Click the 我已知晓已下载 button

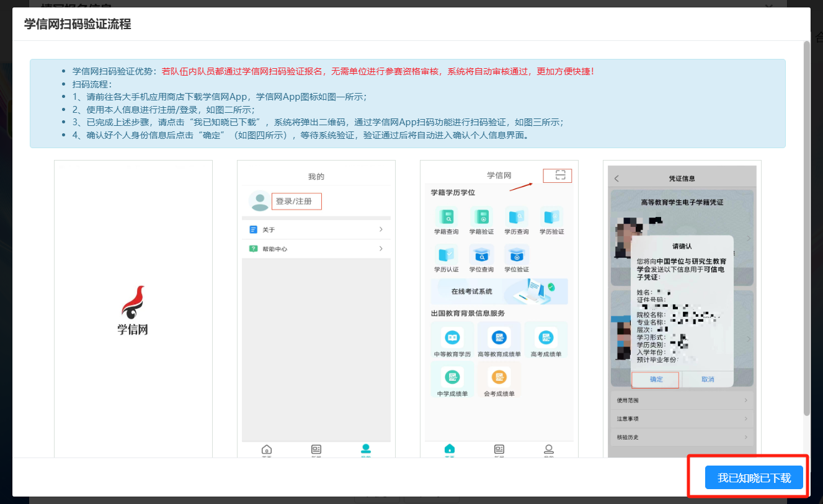pos(754,477)
